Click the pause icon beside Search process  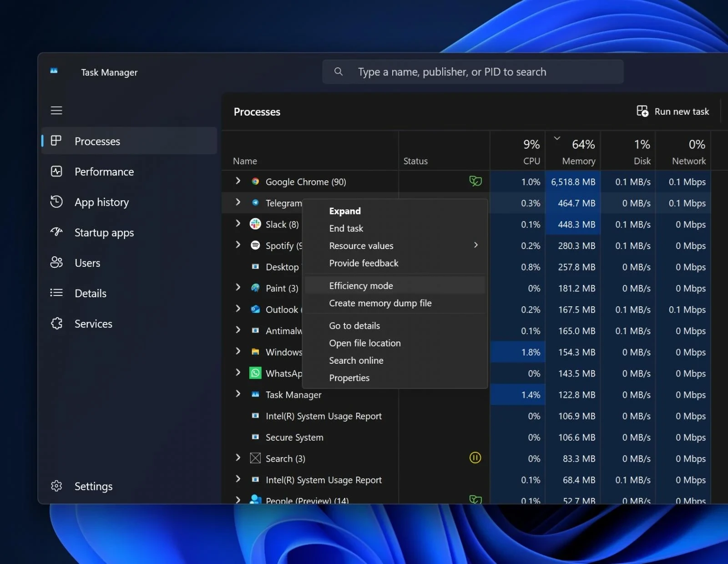coord(475,458)
